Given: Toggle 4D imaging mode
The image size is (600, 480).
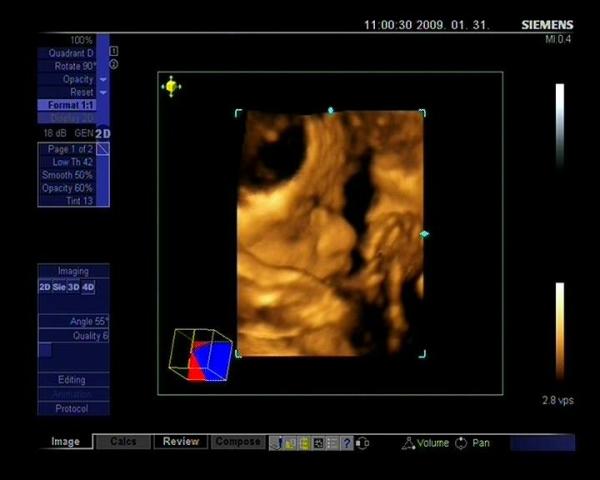Looking at the screenshot, I should [88, 287].
